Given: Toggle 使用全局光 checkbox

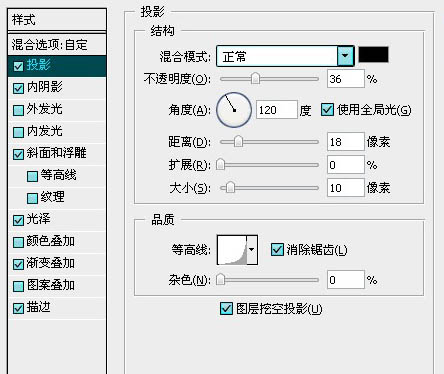Looking at the screenshot, I should pos(327,110).
